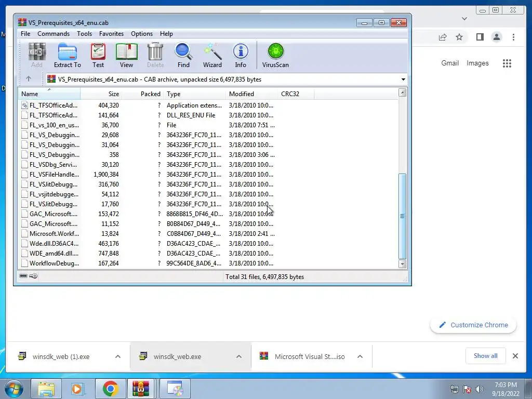Viewport: 532px width, 399px height.
Task: Toggle Chrome side panel icon
Action: click(x=480, y=37)
